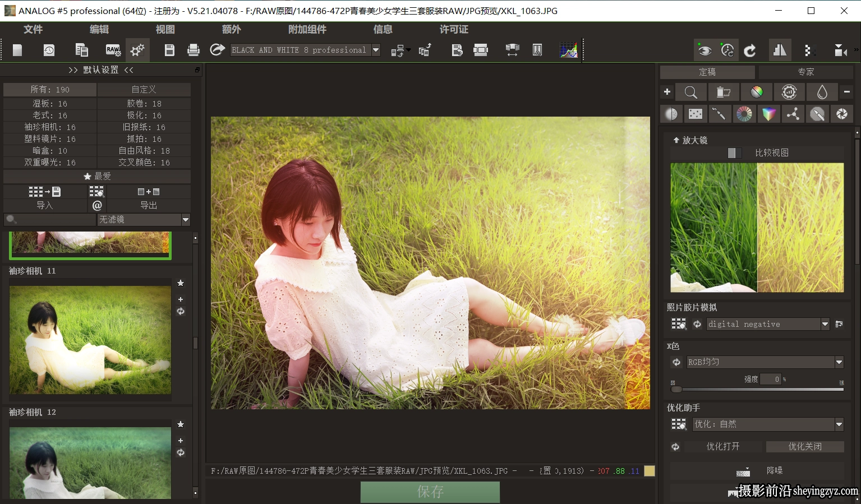Filter presets by 自由风格: 18 category
Viewport: 861px width, 504px height.
coord(144,151)
